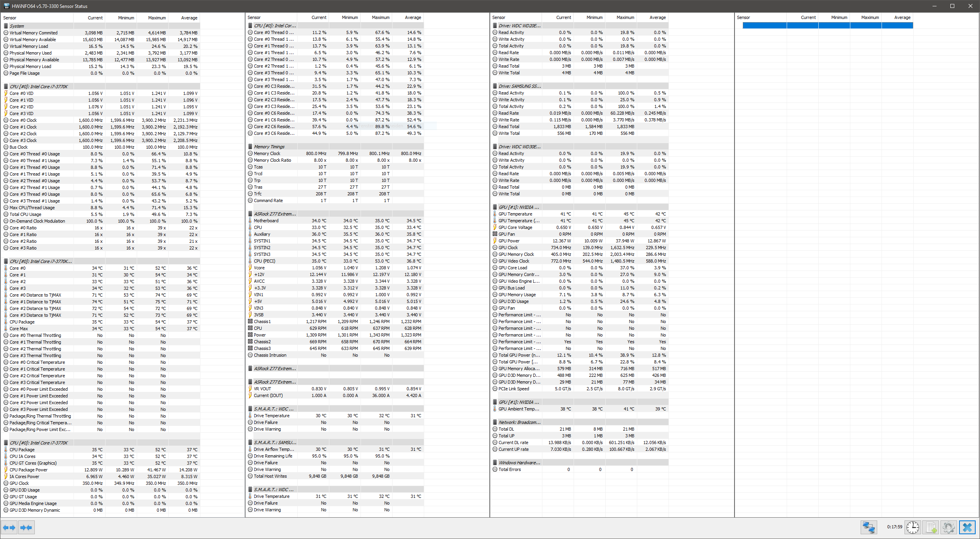Click the highlighted blue row in last panel
Screen dimensions: 980x539
coord(827,25)
